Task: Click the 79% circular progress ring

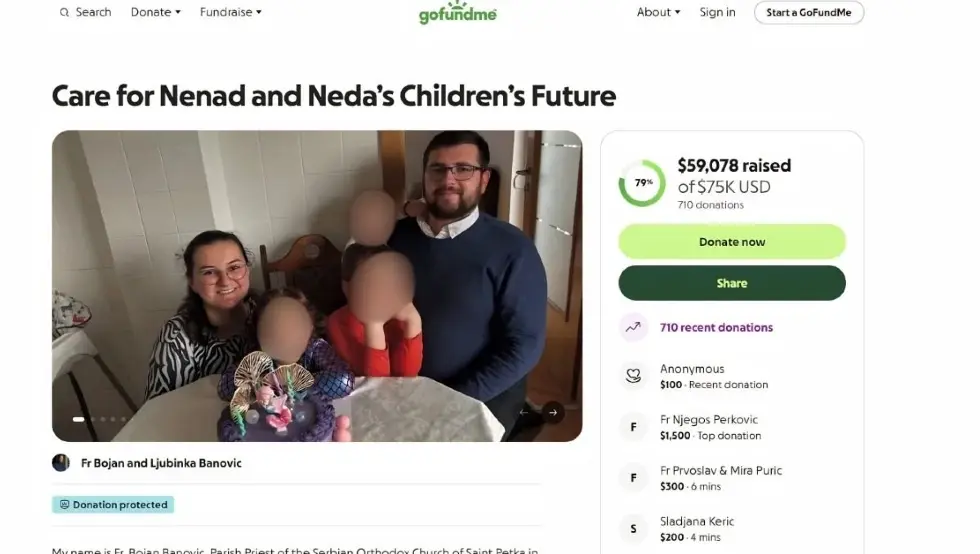Action: 642,183
